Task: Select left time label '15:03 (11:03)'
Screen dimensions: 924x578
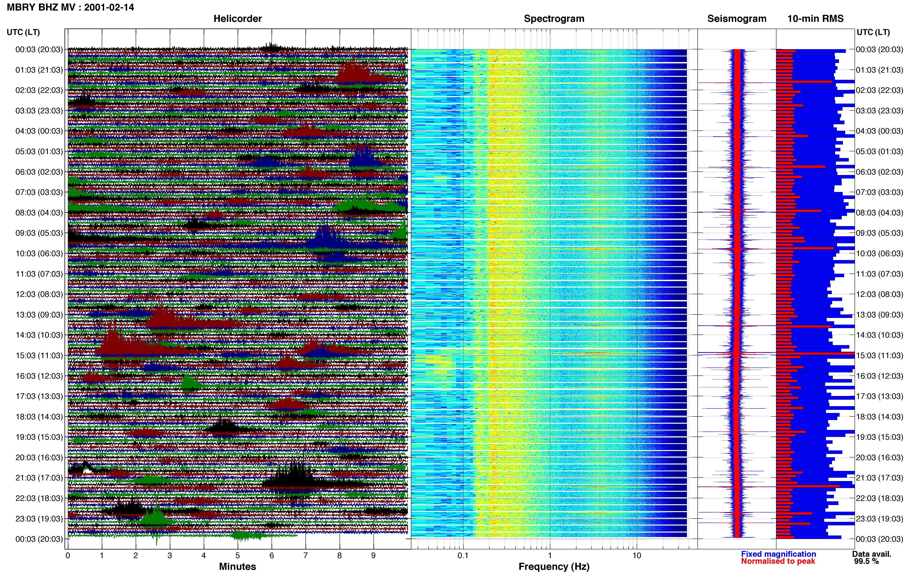Action: pos(39,355)
